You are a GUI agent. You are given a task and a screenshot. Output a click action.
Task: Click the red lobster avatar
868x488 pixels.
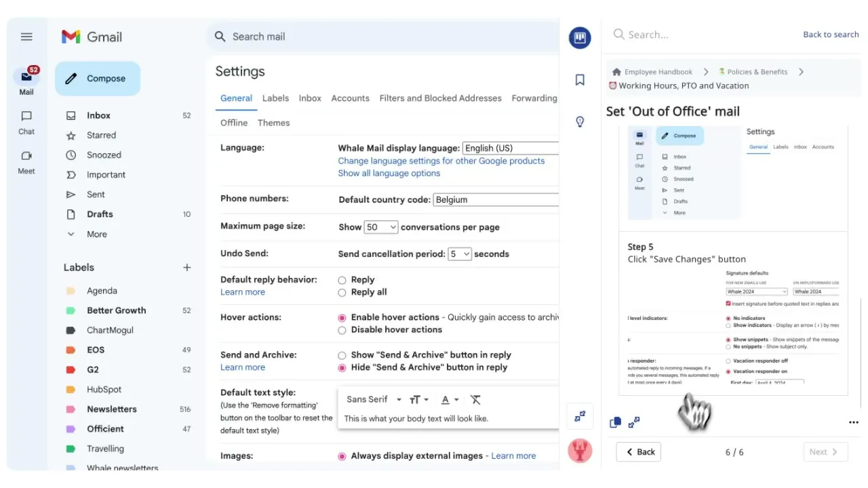click(580, 451)
